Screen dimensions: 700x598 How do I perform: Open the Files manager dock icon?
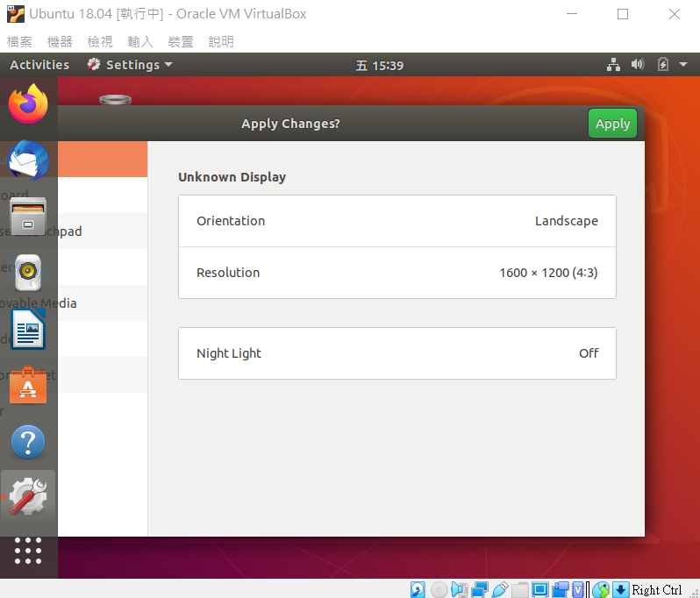[28, 217]
